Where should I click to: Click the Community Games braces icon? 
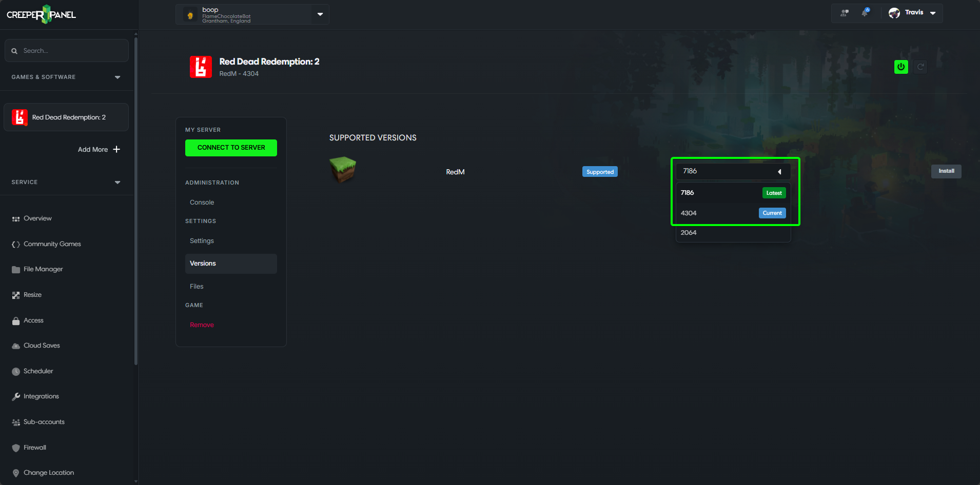point(16,245)
